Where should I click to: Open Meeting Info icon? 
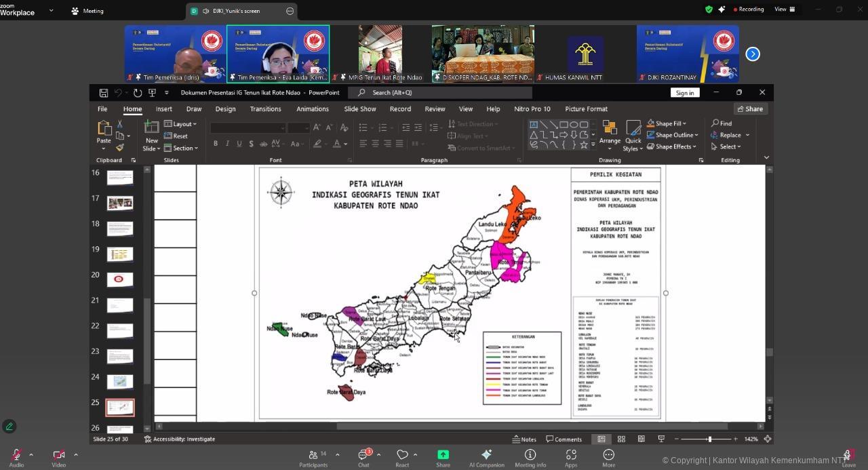coord(530,455)
